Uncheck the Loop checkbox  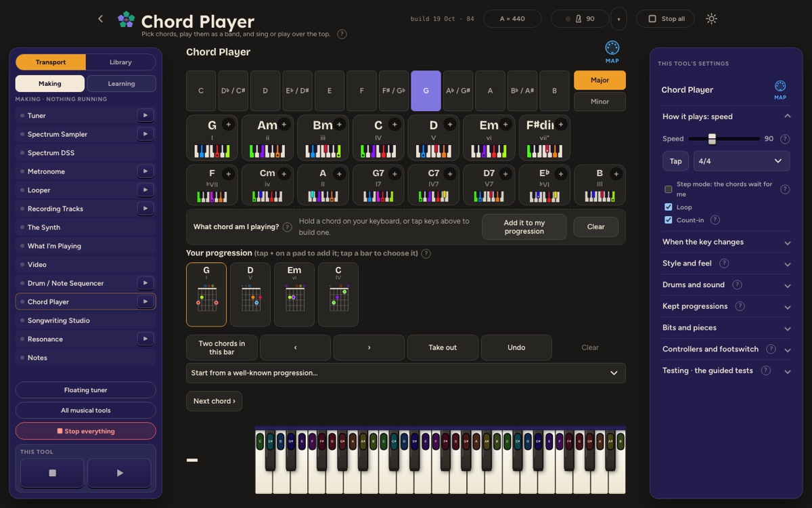point(669,207)
